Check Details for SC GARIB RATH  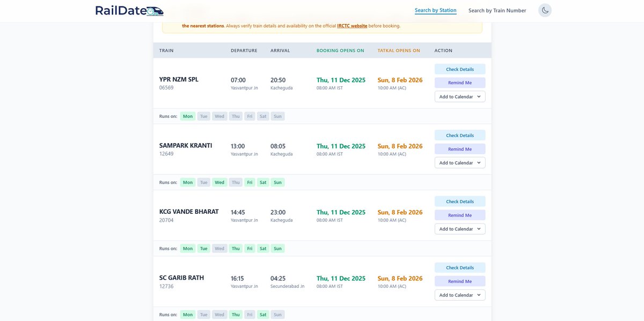[460, 267]
